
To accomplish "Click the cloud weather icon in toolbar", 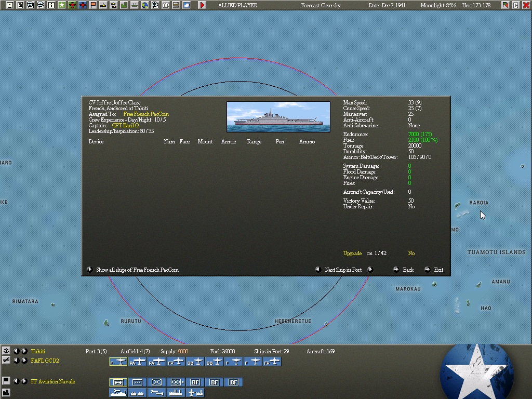I will pos(187,5).
